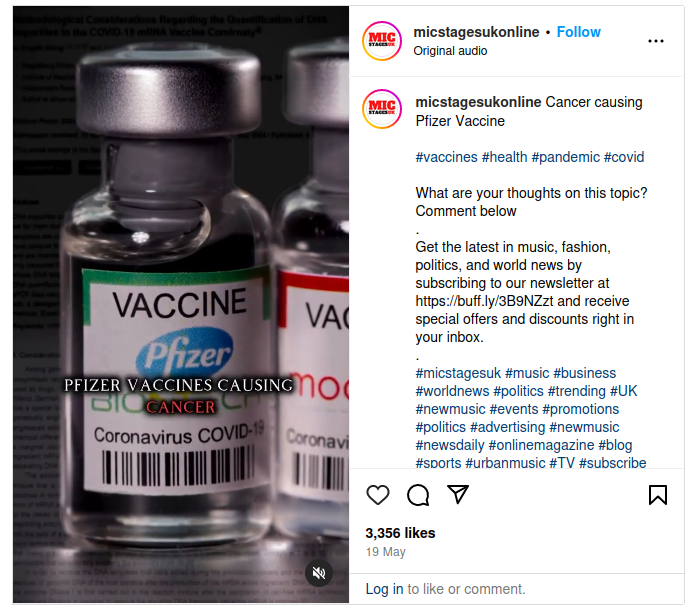Open comments via speech bubble icon

point(417,495)
